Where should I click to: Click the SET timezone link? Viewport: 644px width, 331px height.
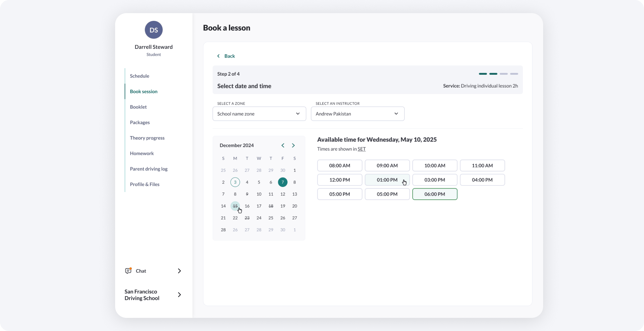point(362,149)
